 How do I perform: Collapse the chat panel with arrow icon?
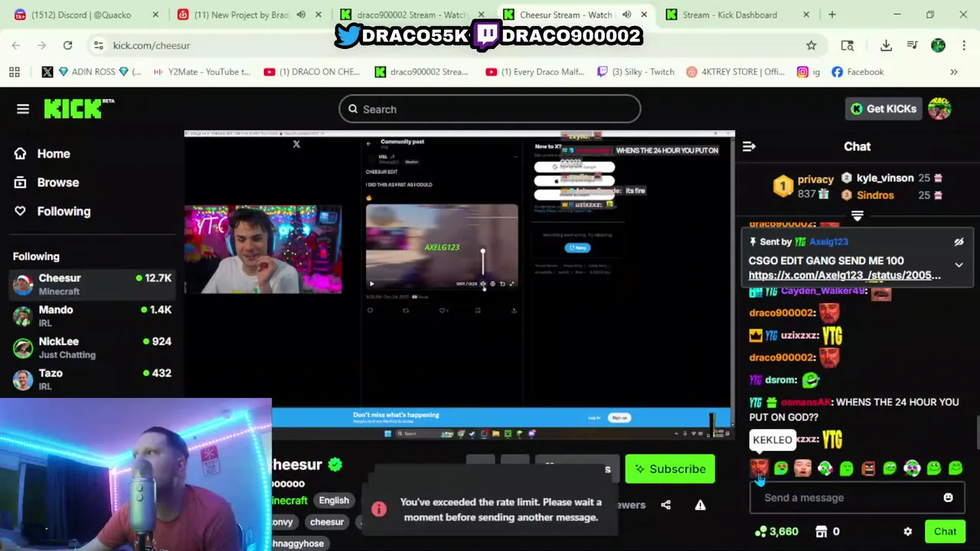click(x=749, y=146)
